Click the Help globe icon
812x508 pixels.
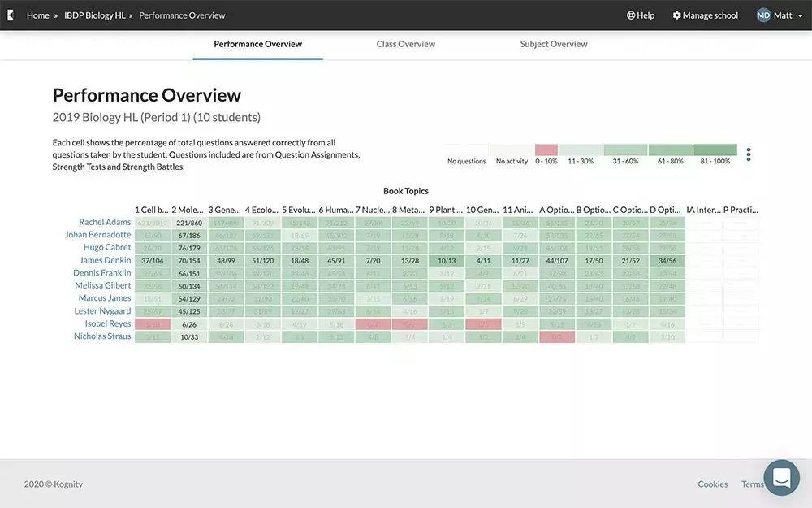coord(631,15)
